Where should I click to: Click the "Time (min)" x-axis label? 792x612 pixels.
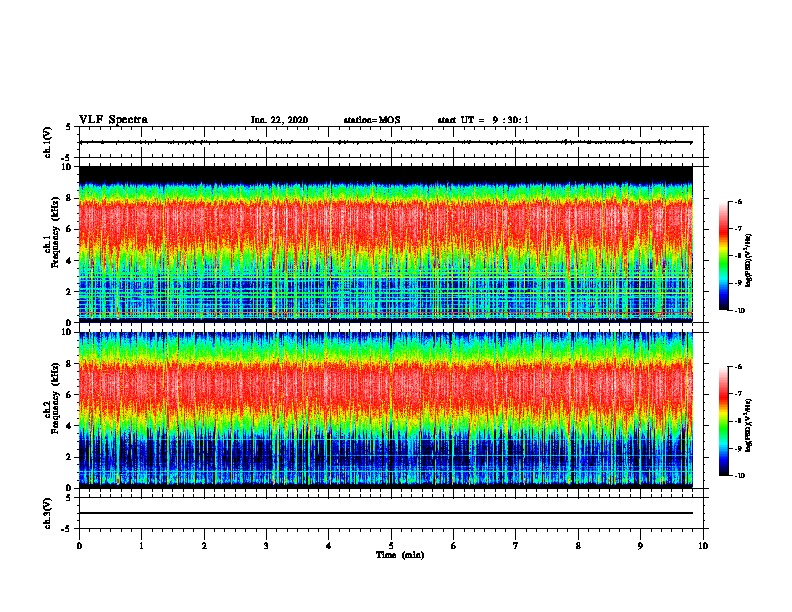click(x=400, y=555)
